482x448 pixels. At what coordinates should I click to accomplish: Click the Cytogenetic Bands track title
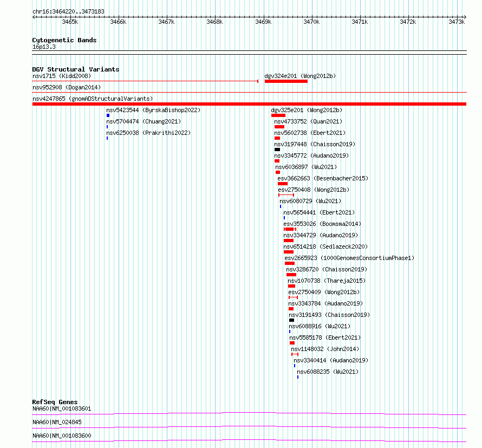pyautogui.click(x=64, y=40)
